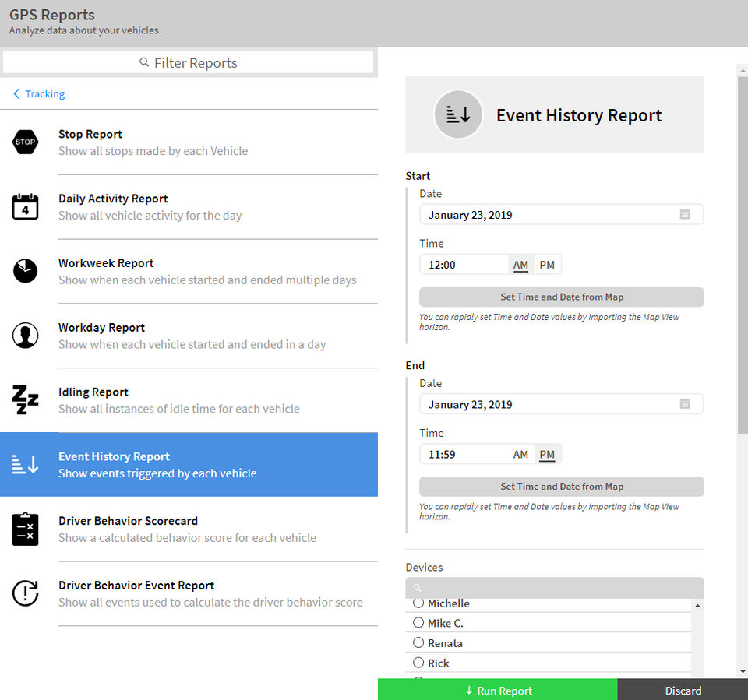
Task: Click the right panel scroll-down arrow
Action: 743,672
